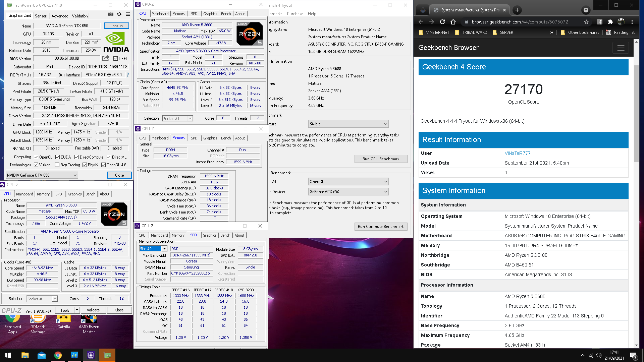Click the NVIDIA logo in GPU-Z
The width and height of the screenshot is (644, 362).
pyautogui.click(x=116, y=43)
